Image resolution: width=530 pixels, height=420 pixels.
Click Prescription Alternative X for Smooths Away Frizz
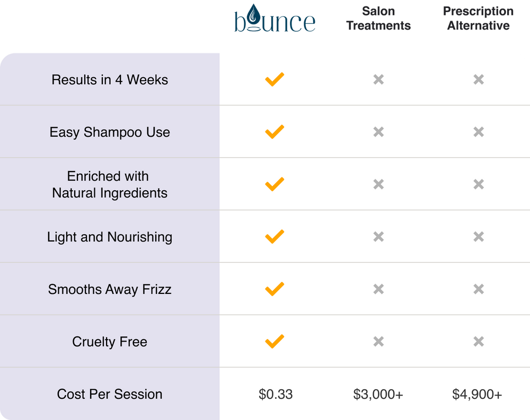[479, 289]
